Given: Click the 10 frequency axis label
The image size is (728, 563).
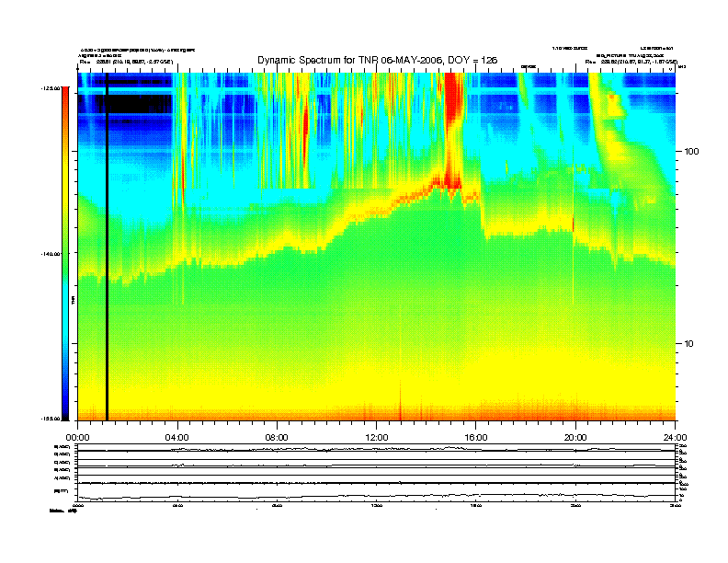Looking at the screenshot, I should [x=688, y=344].
